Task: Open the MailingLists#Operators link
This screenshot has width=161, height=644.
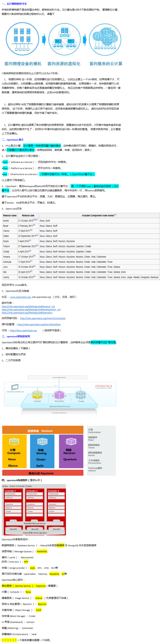Action: 27,313
